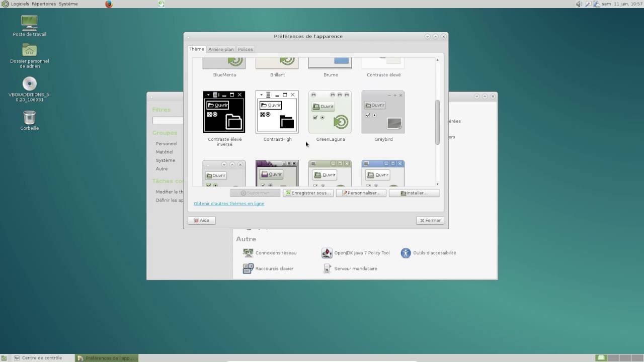
Task: Click the network icon in the top panel
Action: click(597, 4)
